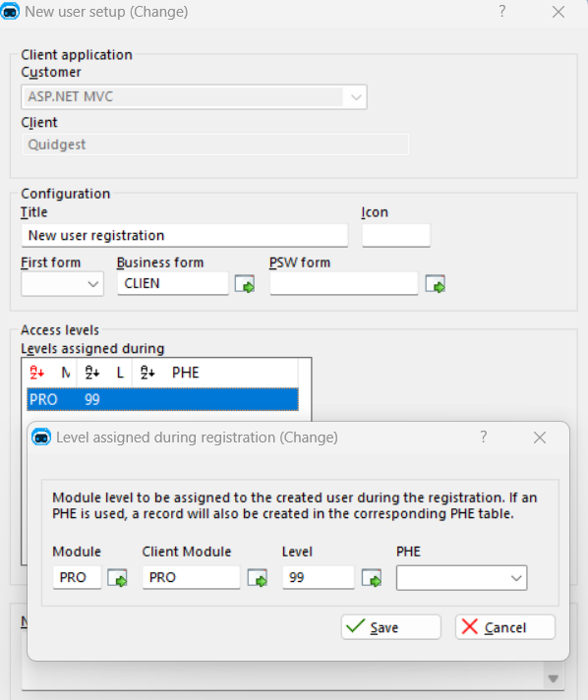Expand the First form dropdown
588x700 pixels.
pyautogui.click(x=92, y=284)
